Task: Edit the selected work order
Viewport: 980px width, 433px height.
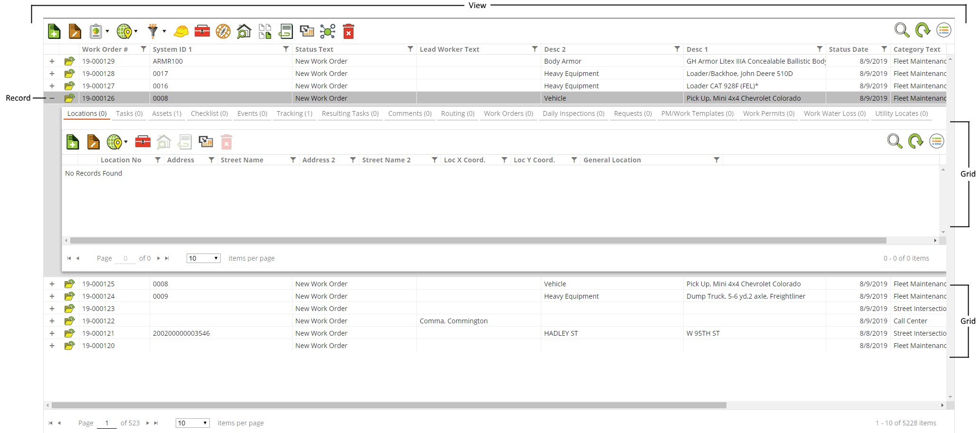Action: [75, 31]
